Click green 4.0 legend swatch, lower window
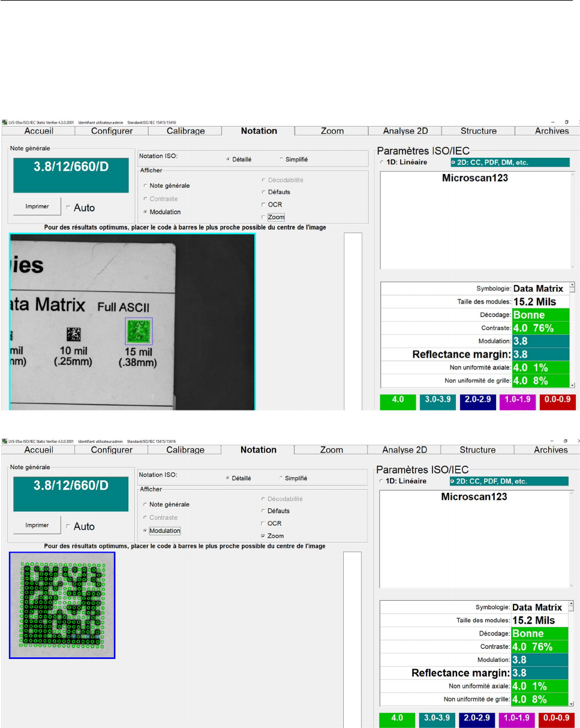Image resolution: width=580 pixels, height=728 pixels. click(x=398, y=721)
